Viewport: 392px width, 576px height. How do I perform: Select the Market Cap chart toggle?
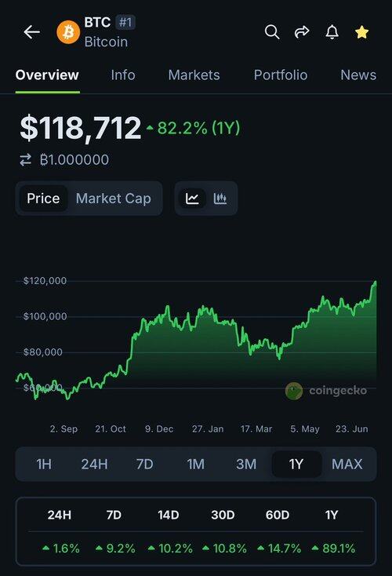coord(114,199)
